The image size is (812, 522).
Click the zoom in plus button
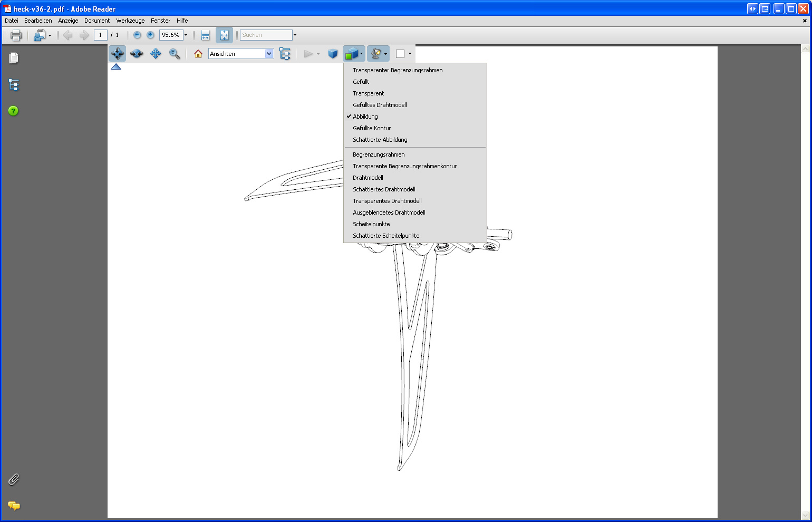(150, 35)
